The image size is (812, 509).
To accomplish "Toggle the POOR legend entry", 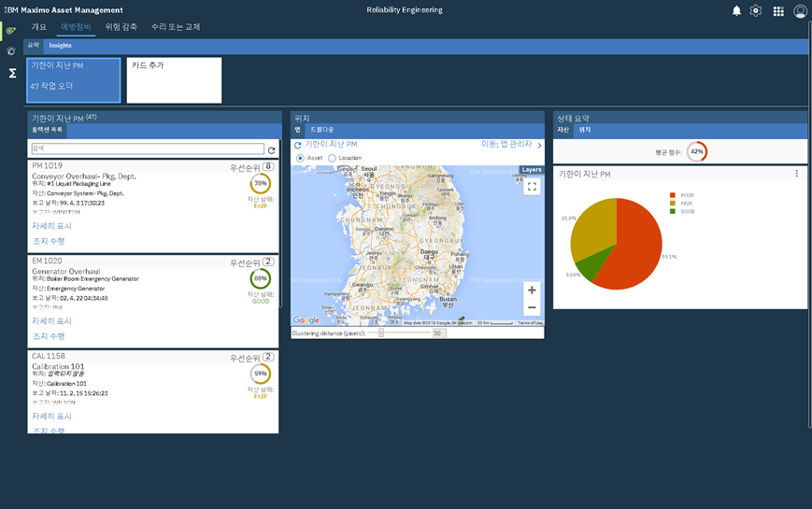I will (x=681, y=195).
